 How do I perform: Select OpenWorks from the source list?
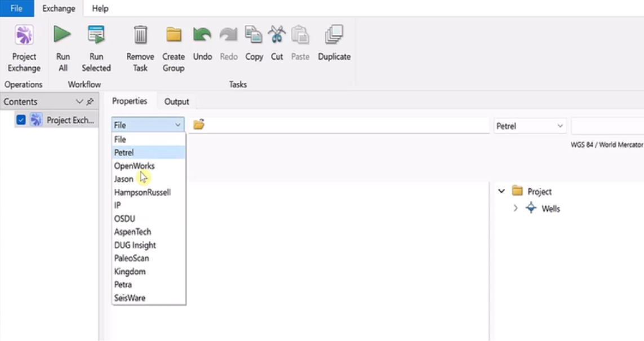134,166
